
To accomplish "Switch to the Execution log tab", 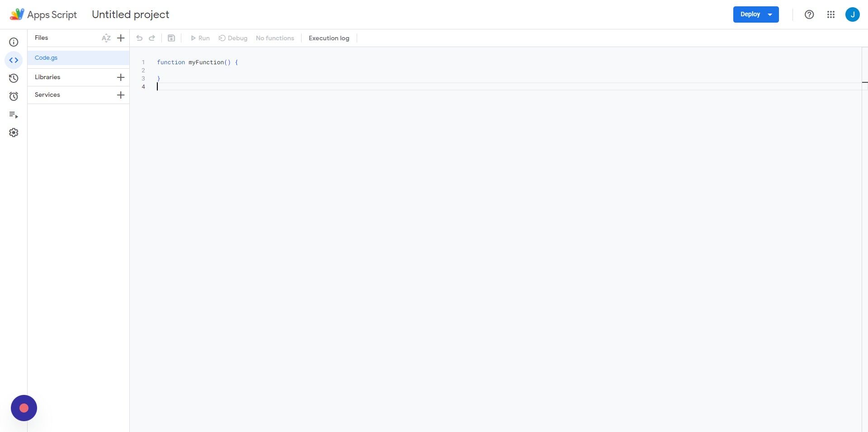I will point(329,38).
